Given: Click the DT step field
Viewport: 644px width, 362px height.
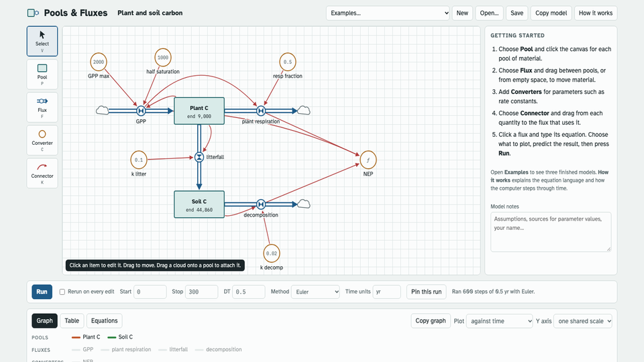Looking at the screenshot, I should [x=248, y=292].
